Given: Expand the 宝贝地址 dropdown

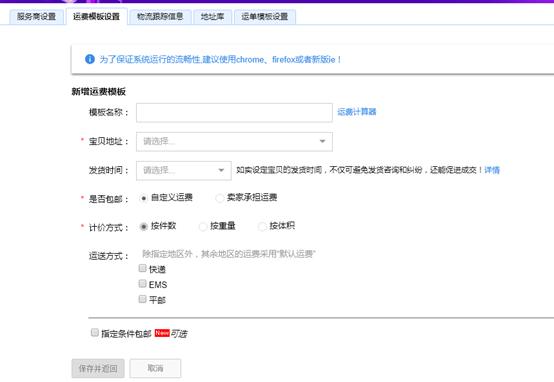Looking at the screenshot, I should 234,141.
